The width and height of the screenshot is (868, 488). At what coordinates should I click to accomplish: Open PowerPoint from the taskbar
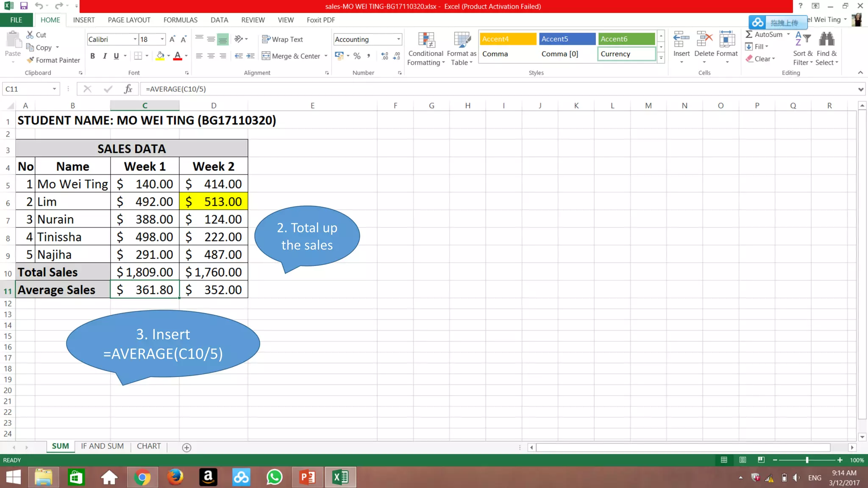click(308, 477)
